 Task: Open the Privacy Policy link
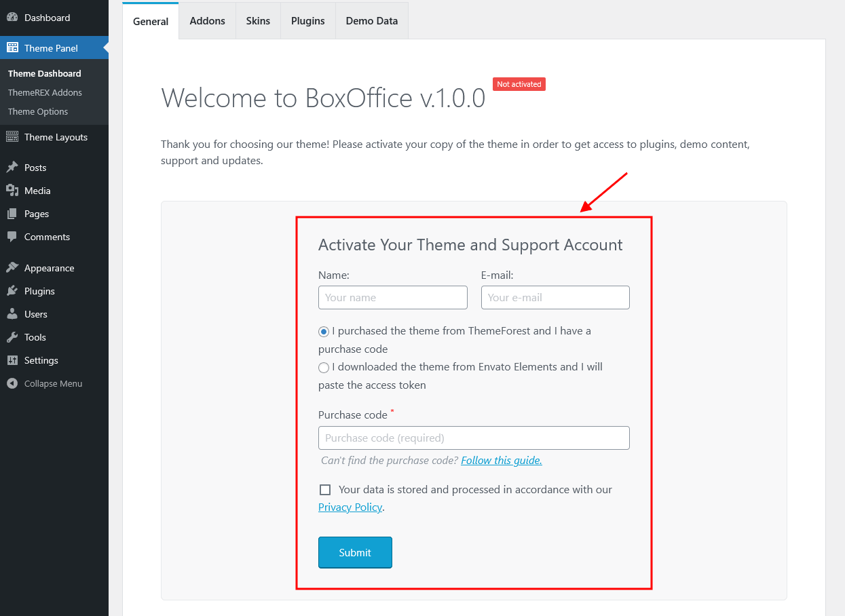coord(350,507)
